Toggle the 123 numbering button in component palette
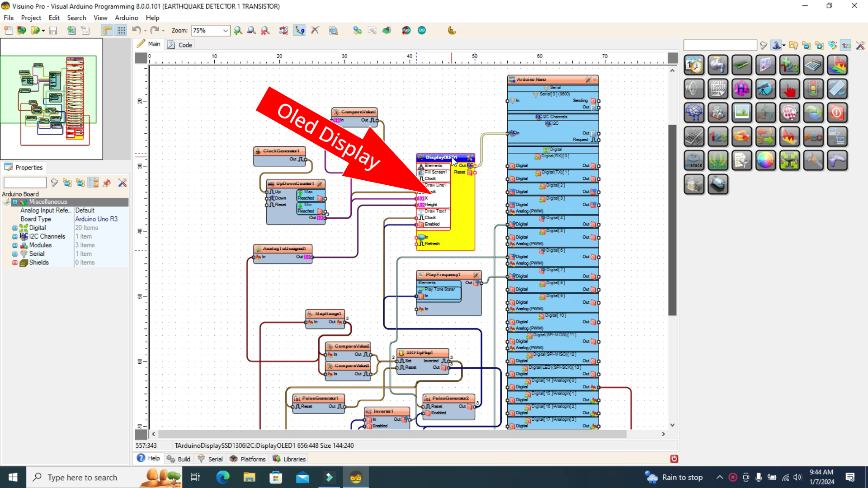This screenshot has width=868, height=488. coord(846,45)
